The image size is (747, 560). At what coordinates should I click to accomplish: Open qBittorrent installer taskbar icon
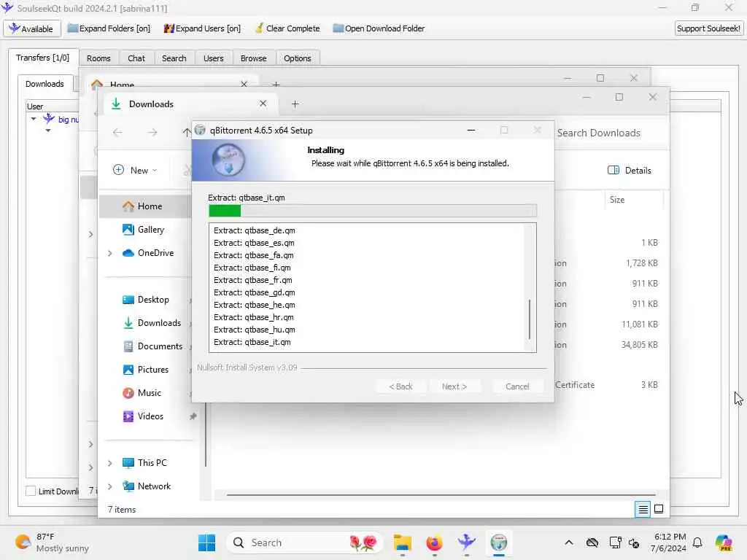(x=499, y=542)
